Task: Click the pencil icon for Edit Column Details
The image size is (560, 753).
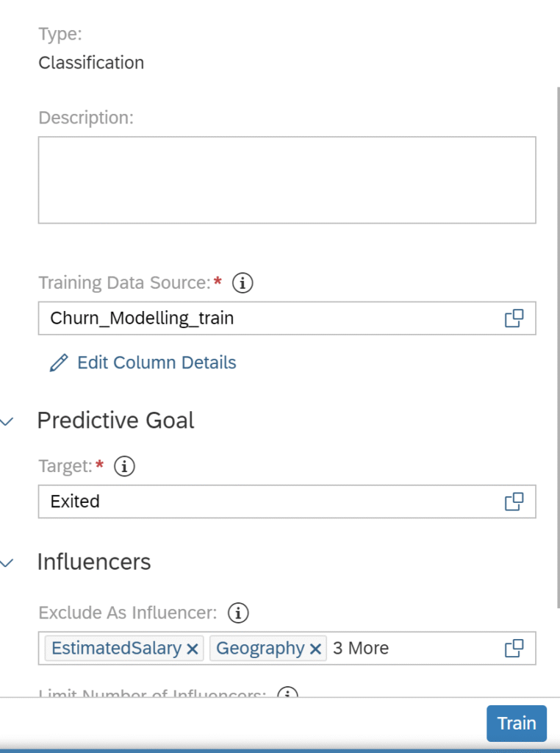Action: tap(59, 363)
